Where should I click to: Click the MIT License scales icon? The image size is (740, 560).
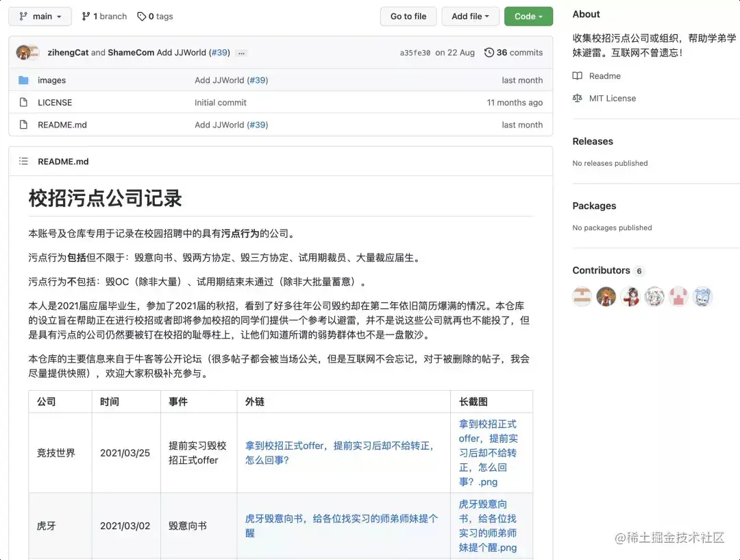577,98
